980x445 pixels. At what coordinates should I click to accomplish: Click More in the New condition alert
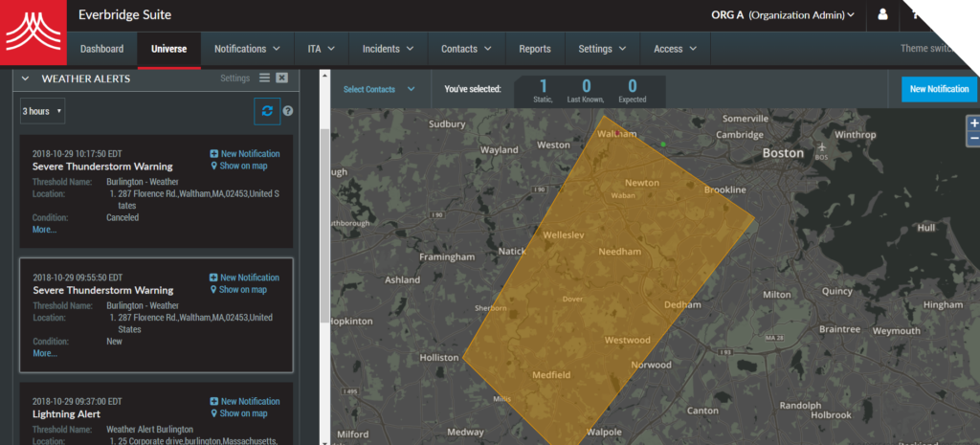click(x=44, y=353)
